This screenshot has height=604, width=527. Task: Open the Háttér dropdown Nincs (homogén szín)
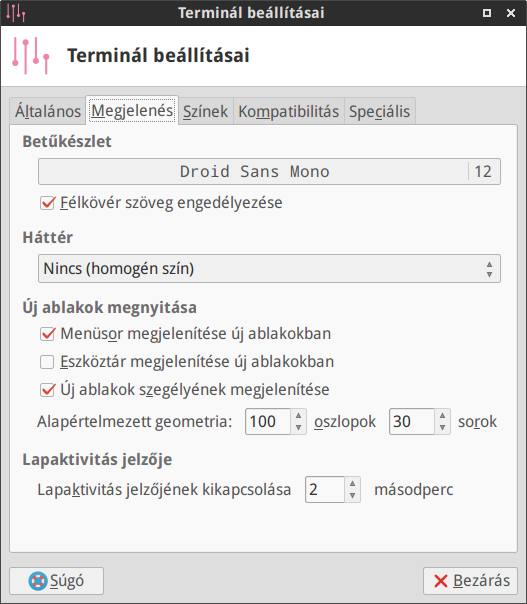pos(269,268)
